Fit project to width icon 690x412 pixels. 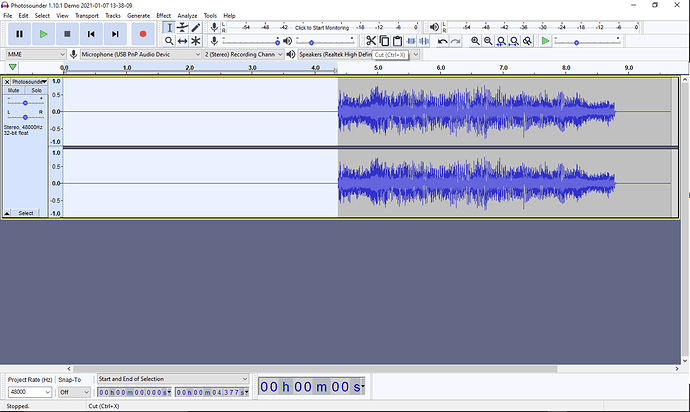point(514,41)
